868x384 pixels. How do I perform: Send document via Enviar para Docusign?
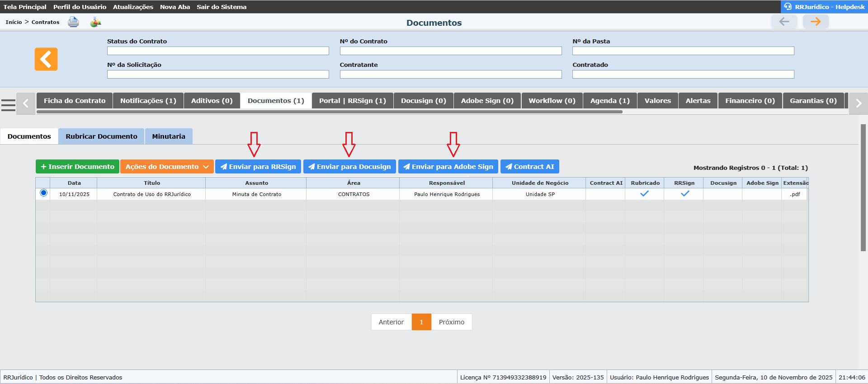tap(349, 167)
